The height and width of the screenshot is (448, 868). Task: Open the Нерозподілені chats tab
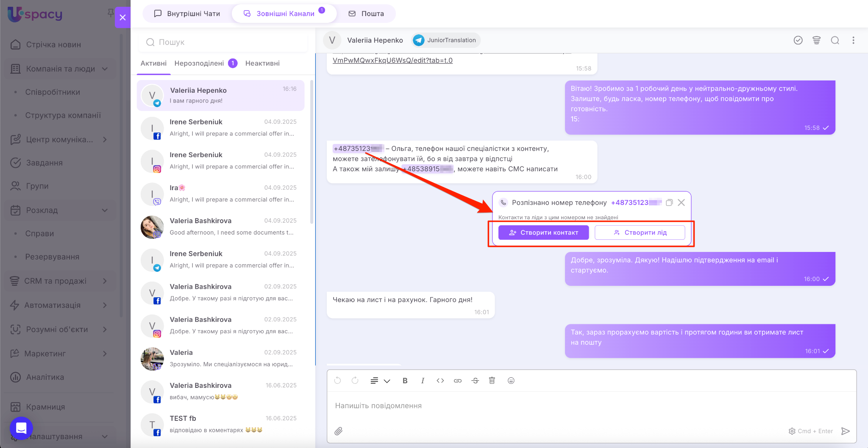[199, 63]
